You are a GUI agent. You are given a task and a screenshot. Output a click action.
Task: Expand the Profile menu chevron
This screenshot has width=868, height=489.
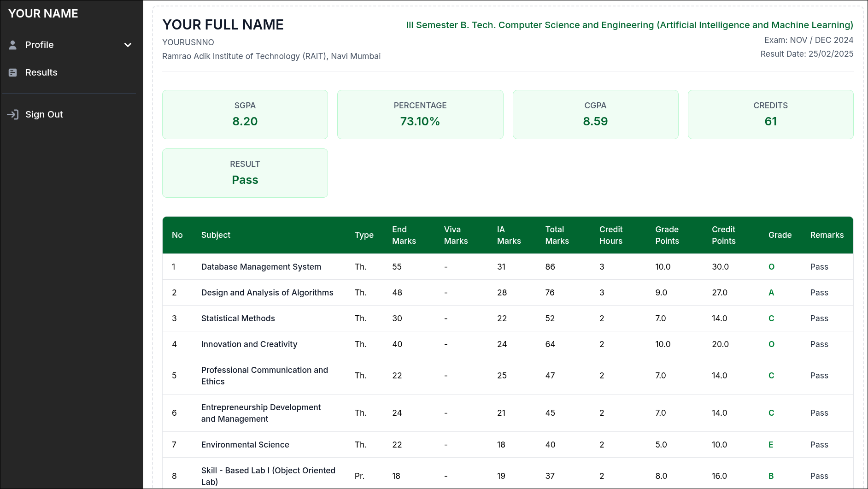point(128,45)
